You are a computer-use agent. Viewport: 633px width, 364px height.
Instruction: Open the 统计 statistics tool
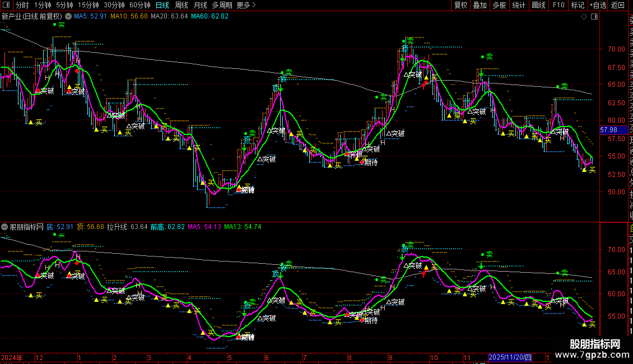tap(519, 5)
